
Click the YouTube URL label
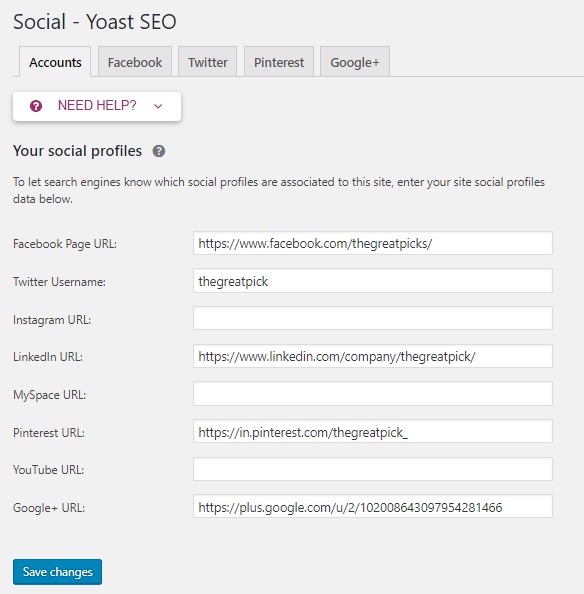pos(48,470)
